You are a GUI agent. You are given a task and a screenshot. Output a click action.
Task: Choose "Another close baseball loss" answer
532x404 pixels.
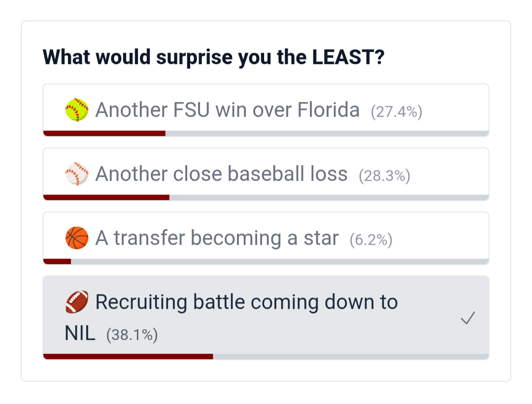[x=221, y=174]
